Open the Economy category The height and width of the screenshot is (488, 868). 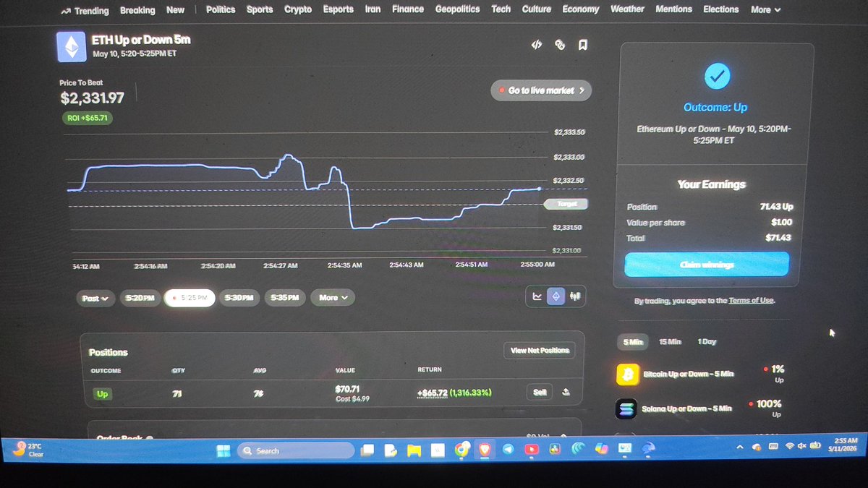[581, 9]
